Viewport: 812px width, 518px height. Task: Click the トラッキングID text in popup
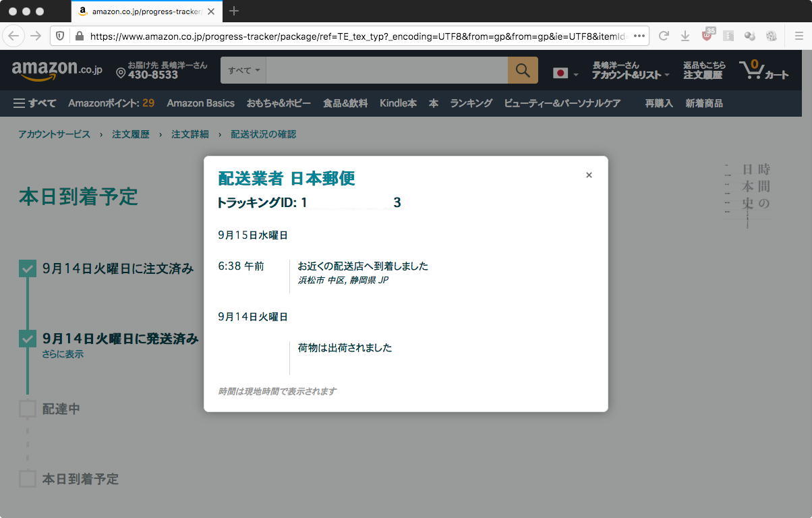point(309,202)
